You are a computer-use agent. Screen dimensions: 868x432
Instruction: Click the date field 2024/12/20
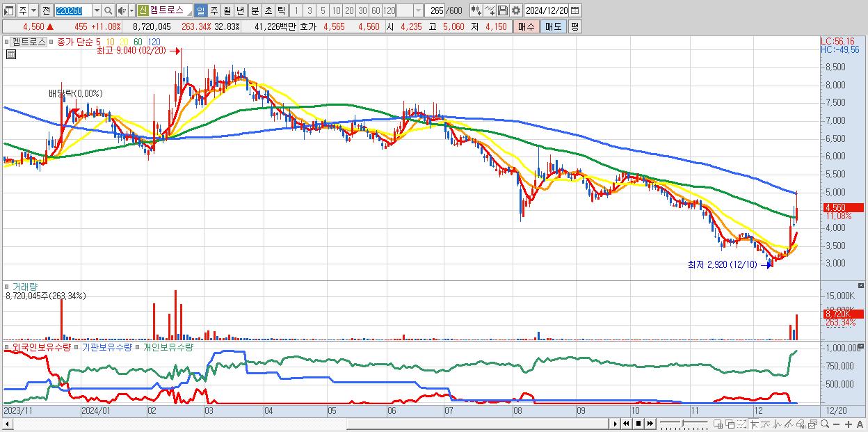click(546, 10)
